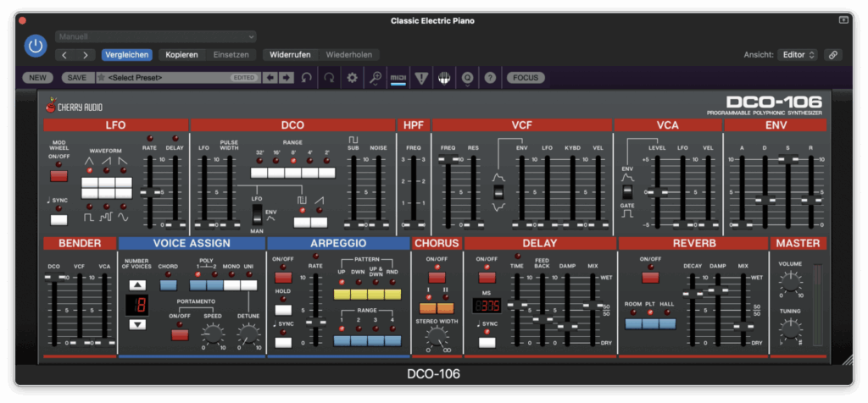This screenshot has width=868, height=403.
Task: Click the Kopieren button
Action: click(181, 55)
